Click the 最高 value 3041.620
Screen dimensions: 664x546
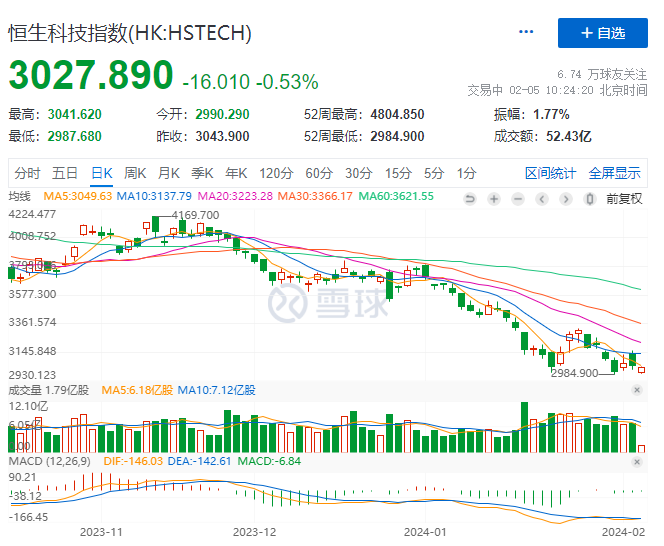(x=75, y=114)
